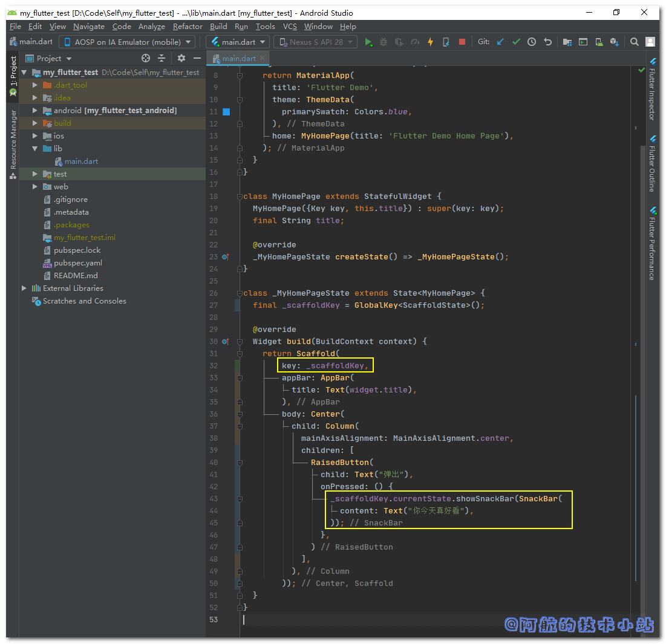The width and height of the screenshot is (666, 644).
Task: Click Git Update Project arrow icon
Action: point(500,42)
